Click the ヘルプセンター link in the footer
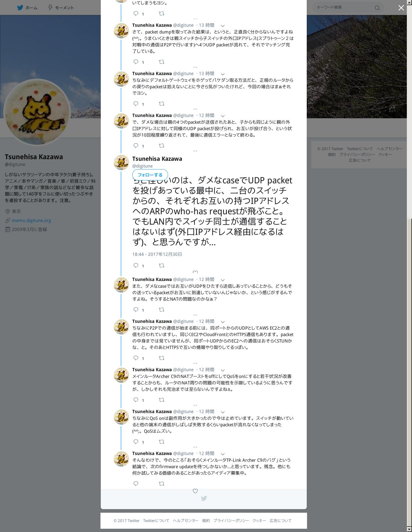This screenshot has height=532, width=412. click(185, 520)
